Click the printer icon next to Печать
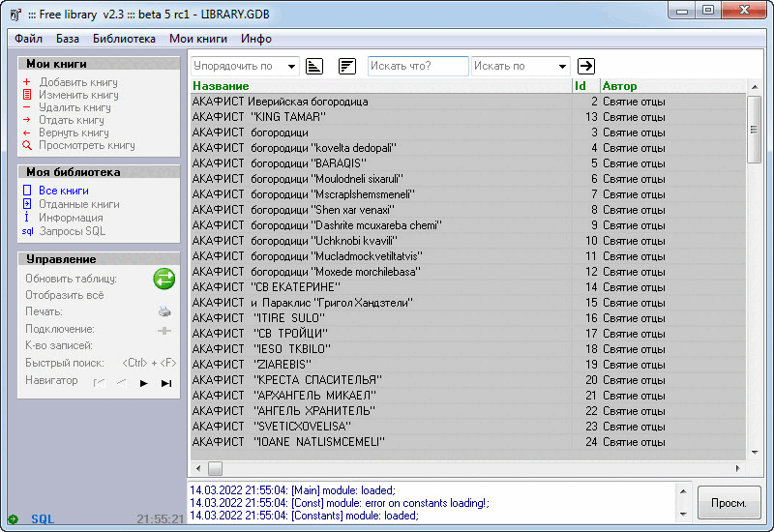This screenshot has width=774, height=532. [164, 311]
